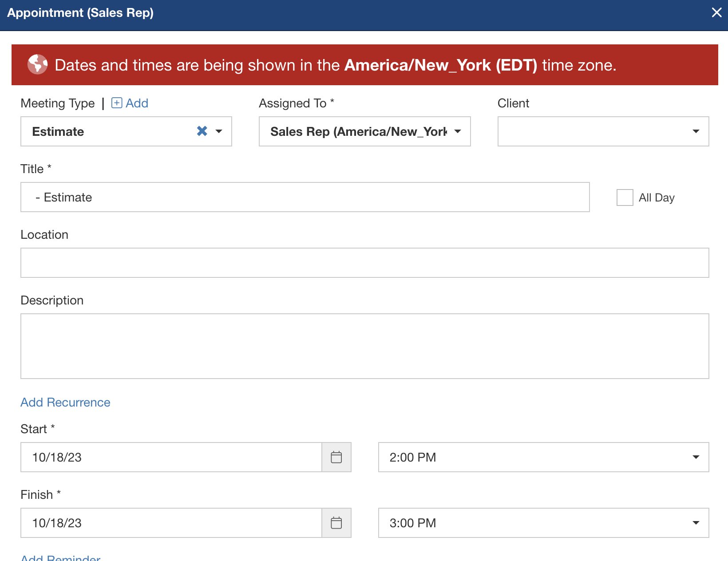
Task: Open the 3:00 PM finish time dropdown
Action: click(543, 523)
